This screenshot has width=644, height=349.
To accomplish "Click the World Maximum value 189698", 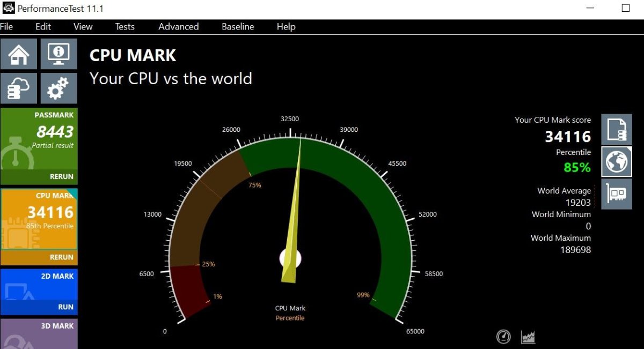I will 575,250.
